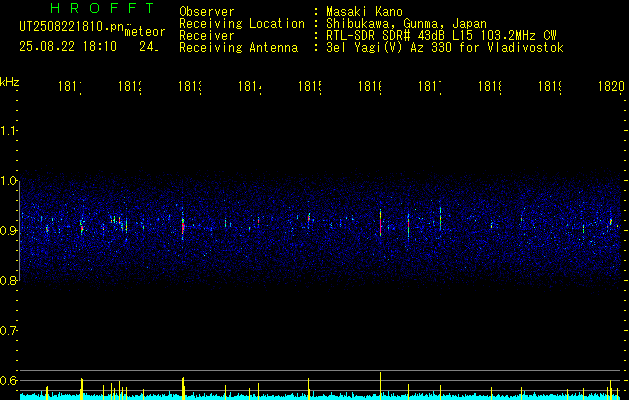
Task: Click the 1814 time axis label
Action: pos(250,86)
